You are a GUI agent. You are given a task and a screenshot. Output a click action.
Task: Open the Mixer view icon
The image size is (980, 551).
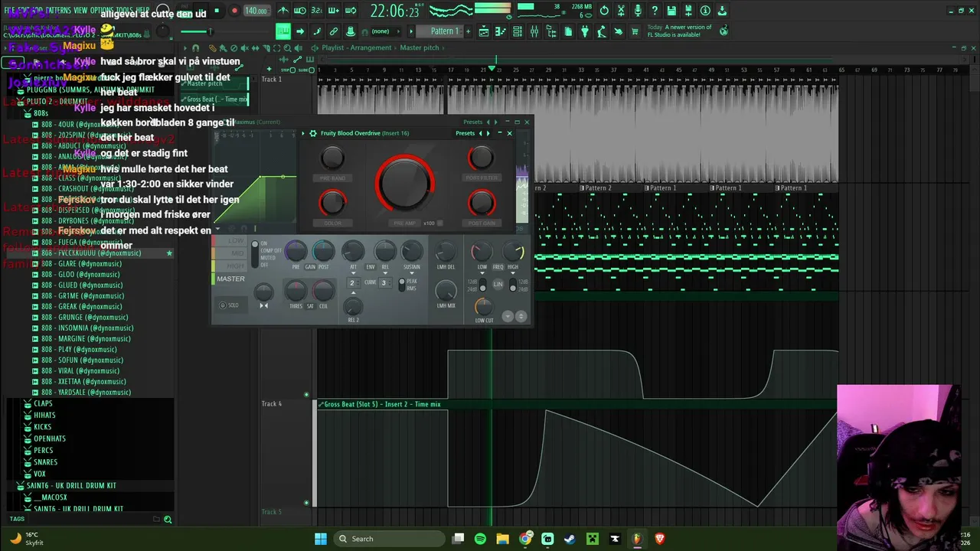(534, 31)
